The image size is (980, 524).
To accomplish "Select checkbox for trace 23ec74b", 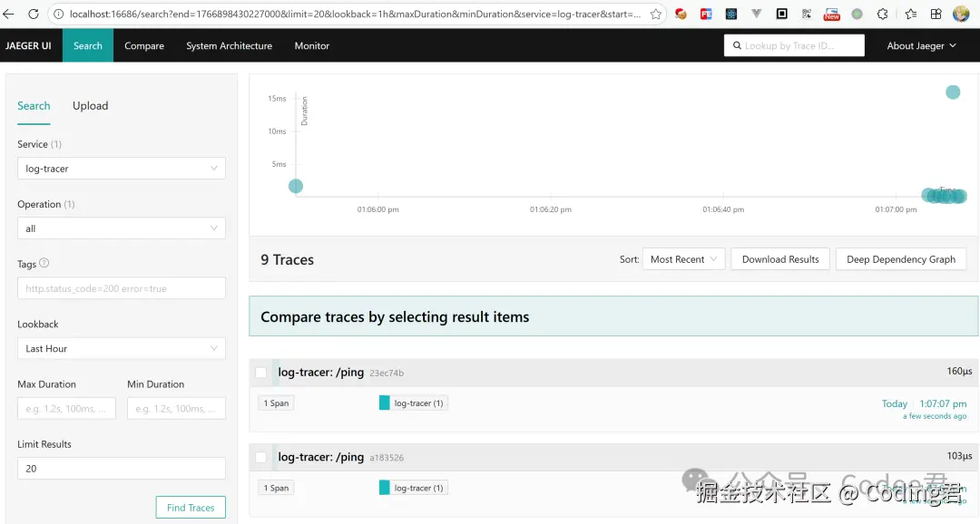I will pyautogui.click(x=261, y=373).
